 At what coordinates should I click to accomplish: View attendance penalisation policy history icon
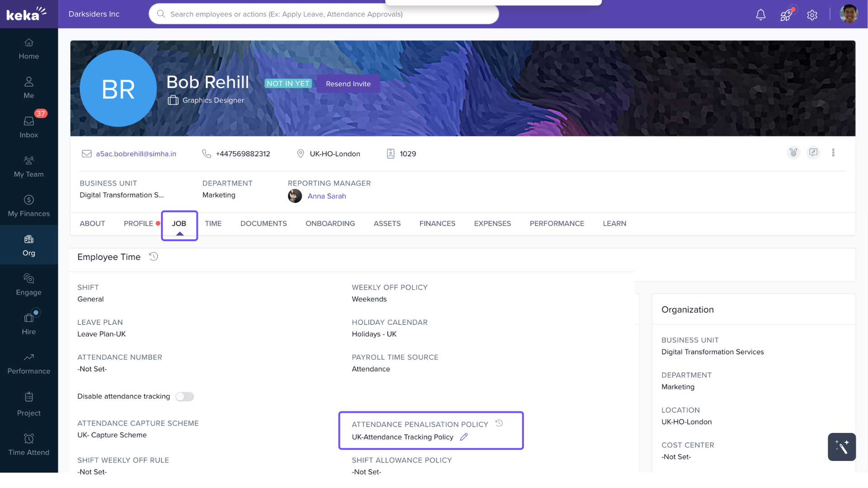point(499,423)
